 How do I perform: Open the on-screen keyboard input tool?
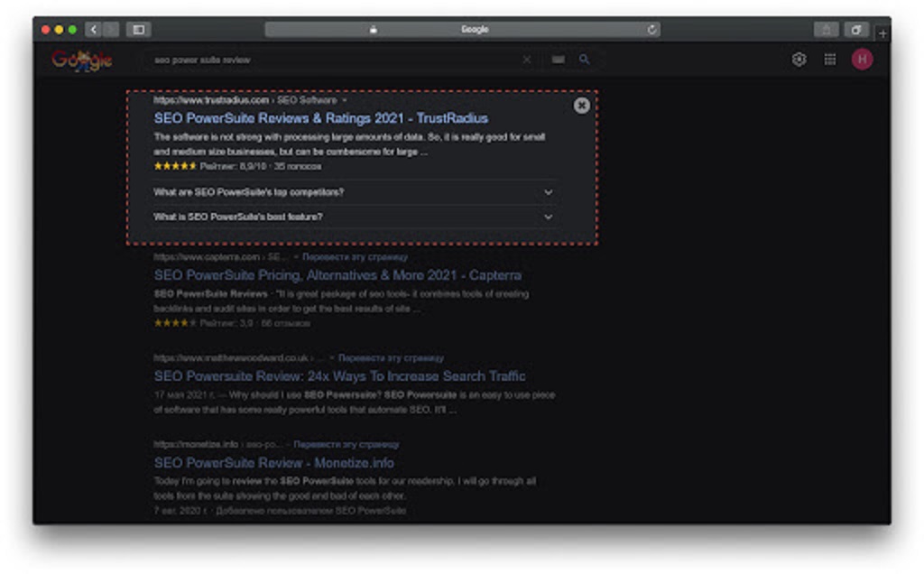point(558,60)
